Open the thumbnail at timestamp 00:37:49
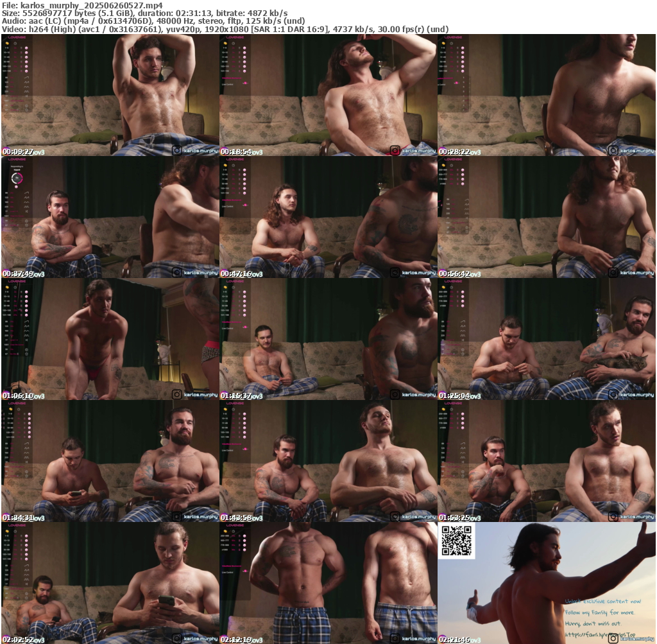This screenshot has height=644, width=657. (110, 216)
